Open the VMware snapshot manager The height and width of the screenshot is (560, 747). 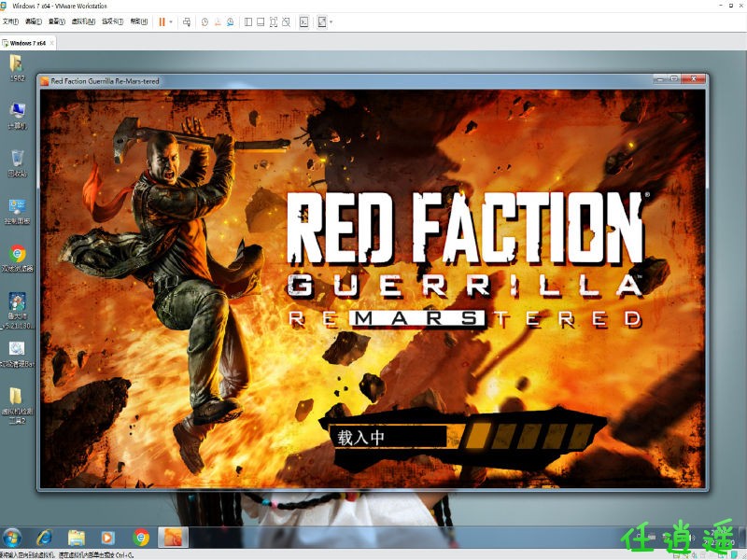point(231,21)
